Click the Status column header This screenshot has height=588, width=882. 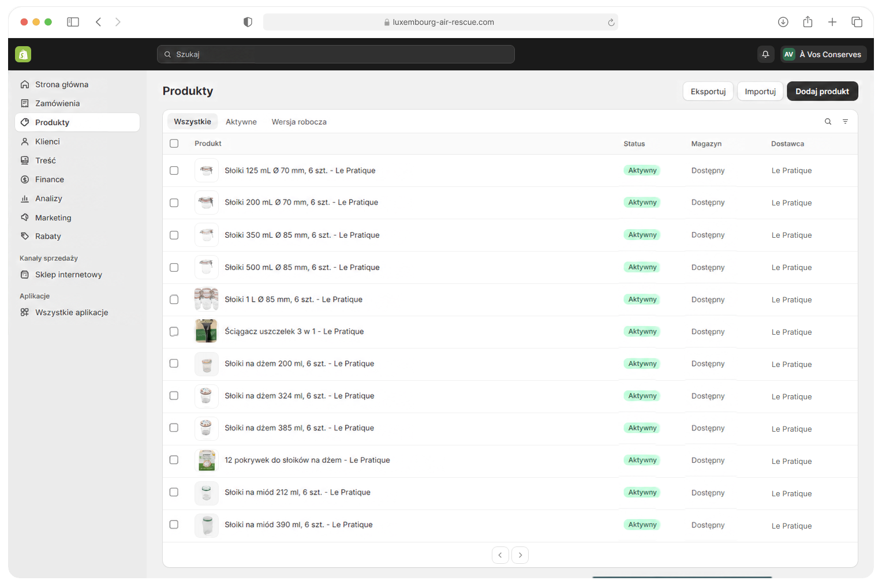(x=634, y=144)
